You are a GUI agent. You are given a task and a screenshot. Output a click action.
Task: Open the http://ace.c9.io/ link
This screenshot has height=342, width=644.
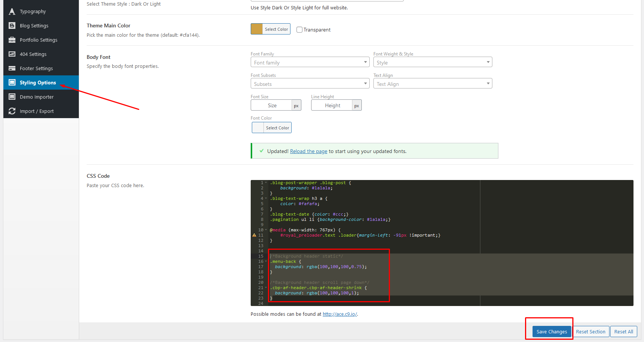340,314
